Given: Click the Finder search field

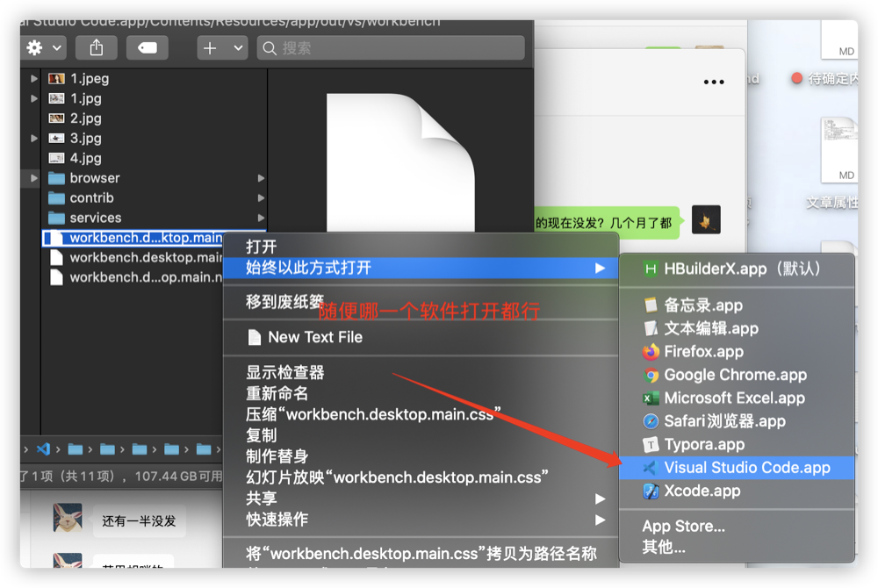Looking at the screenshot, I should click(391, 48).
